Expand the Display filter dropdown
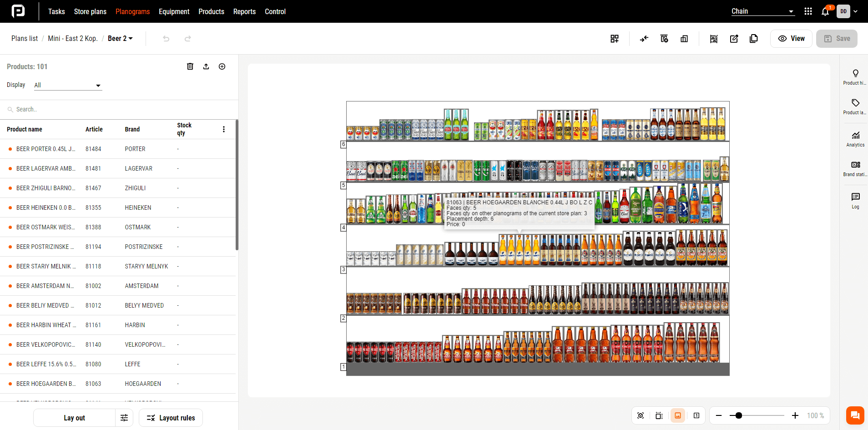This screenshot has height=430, width=868. tap(68, 85)
